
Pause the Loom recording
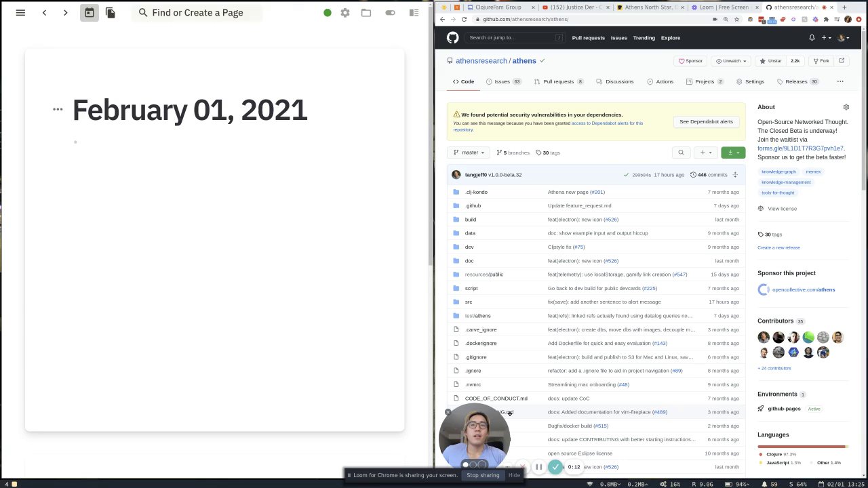(x=538, y=466)
